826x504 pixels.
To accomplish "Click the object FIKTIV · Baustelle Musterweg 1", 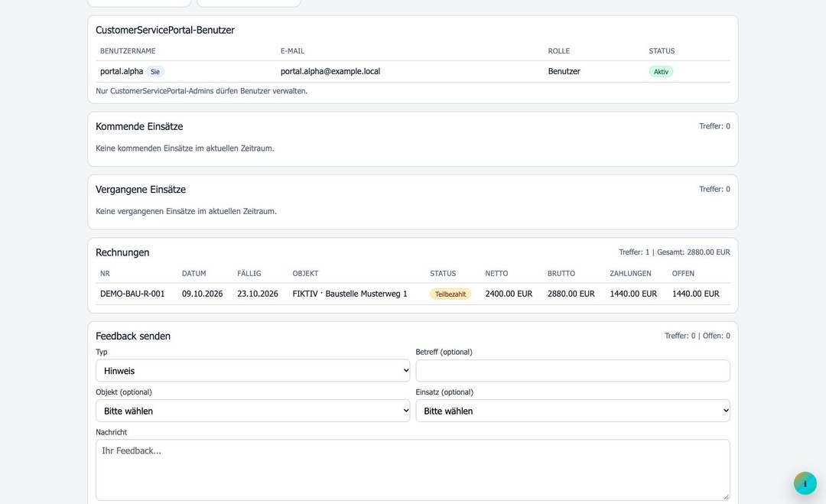I will [350, 294].
